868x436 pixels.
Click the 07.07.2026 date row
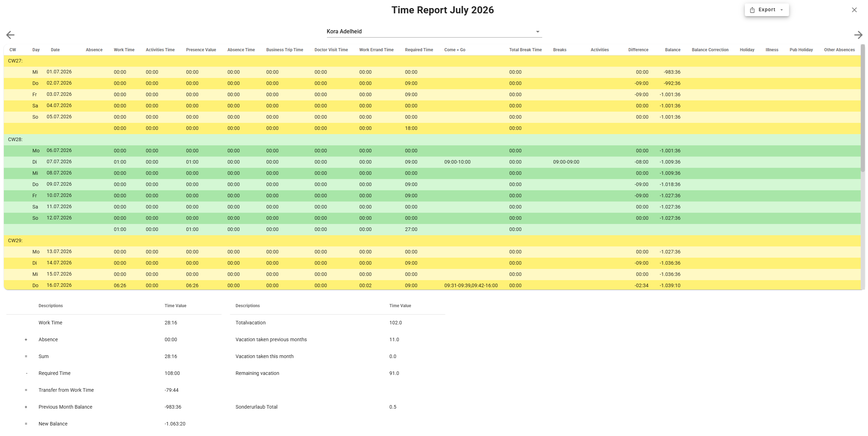tap(432, 162)
